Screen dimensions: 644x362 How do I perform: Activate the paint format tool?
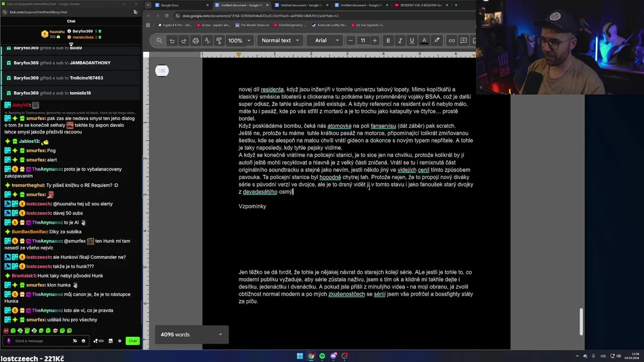219,41
